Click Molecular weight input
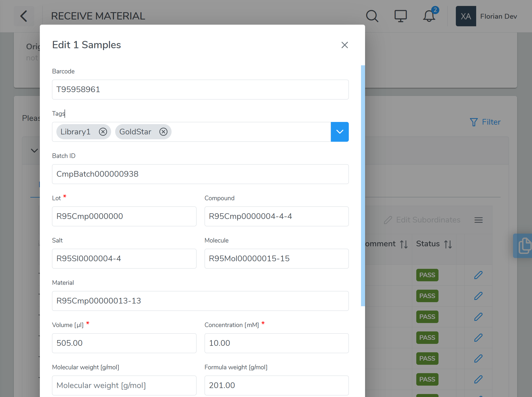Image resolution: width=532 pixels, height=397 pixels. [124, 385]
